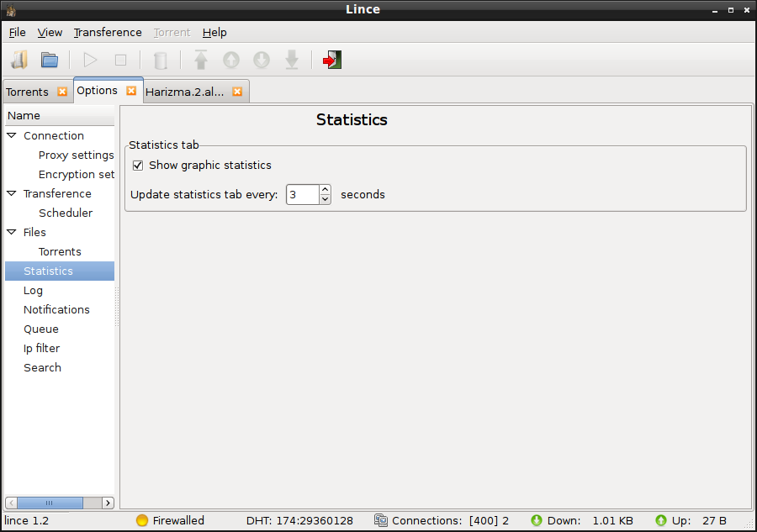Open the Transference menu
This screenshot has width=757, height=532.
tap(108, 32)
